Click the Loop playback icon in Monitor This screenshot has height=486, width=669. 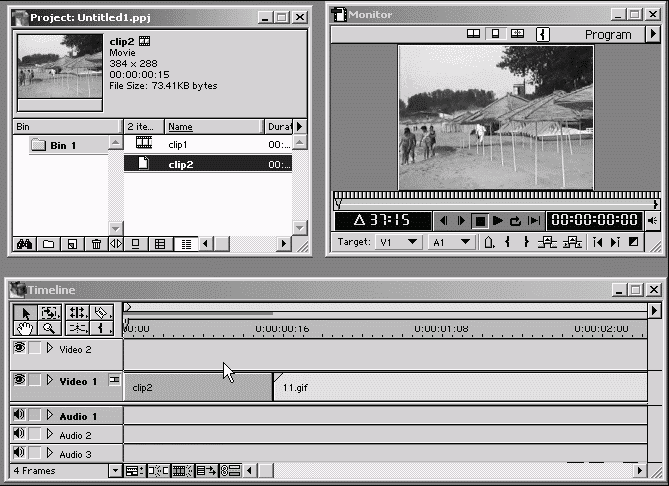pyautogui.click(x=515, y=220)
